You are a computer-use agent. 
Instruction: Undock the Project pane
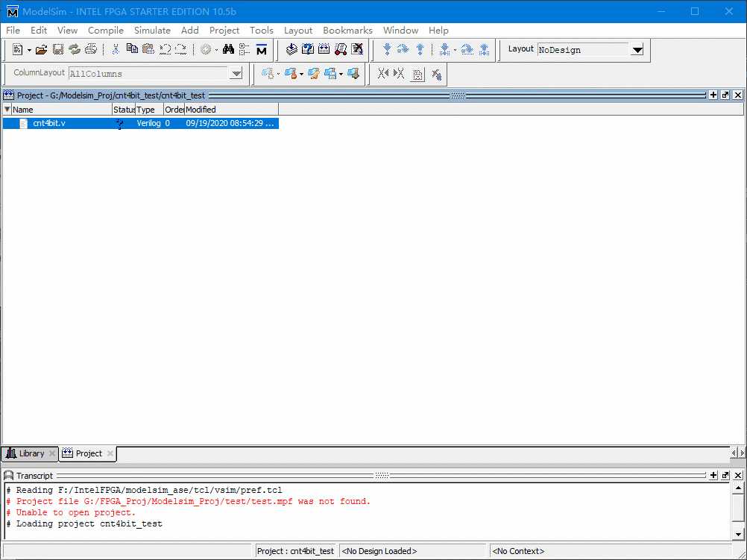point(725,95)
